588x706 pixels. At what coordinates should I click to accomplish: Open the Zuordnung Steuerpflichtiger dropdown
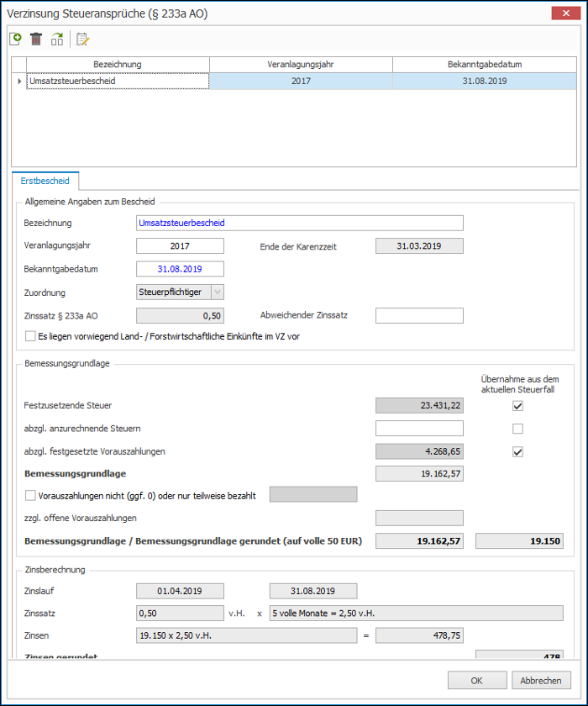click(x=218, y=292)
